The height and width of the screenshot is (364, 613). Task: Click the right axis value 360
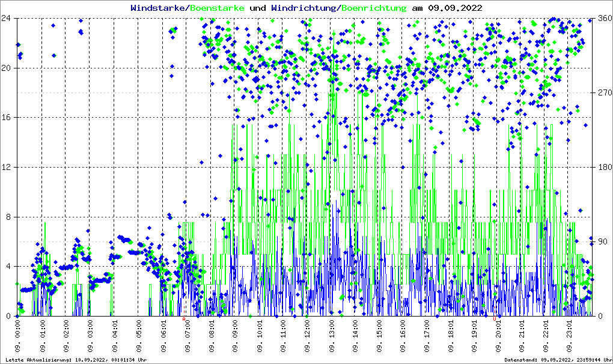click(604, 18)
